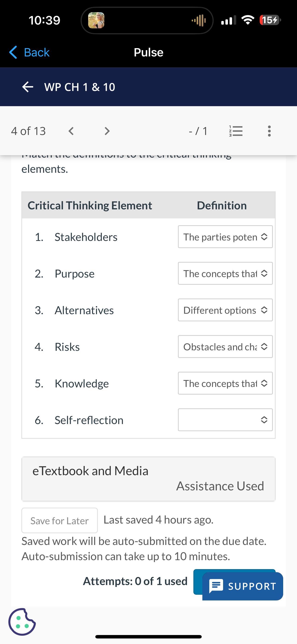Tap the audio waveform indicator
The height and width of the screenshot is (644, 297).
click(198, 20)
